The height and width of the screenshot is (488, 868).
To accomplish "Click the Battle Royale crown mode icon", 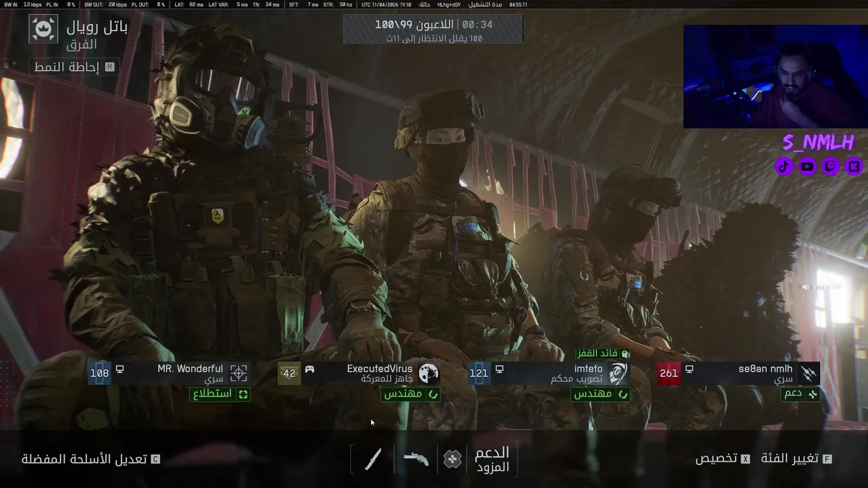I will (x=43, y=29).
